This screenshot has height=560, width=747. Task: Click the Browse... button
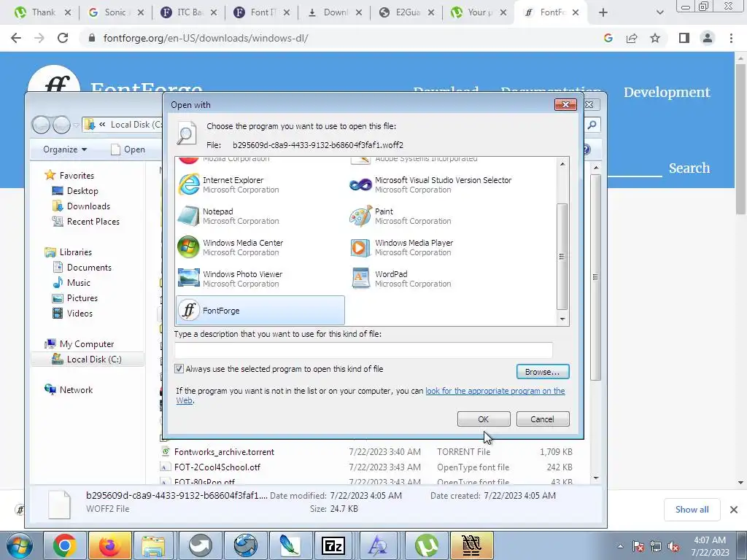pyautogui.click(x=543, y=372)
